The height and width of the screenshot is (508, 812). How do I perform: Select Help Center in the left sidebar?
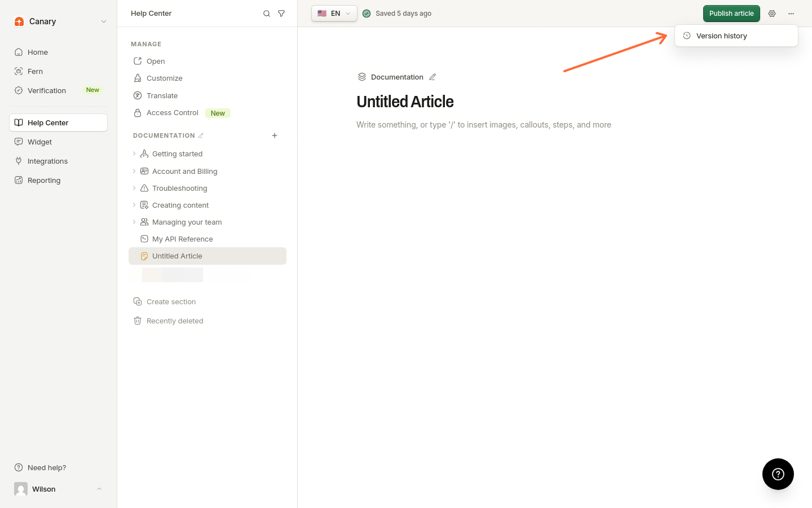[x=58, y=122]
